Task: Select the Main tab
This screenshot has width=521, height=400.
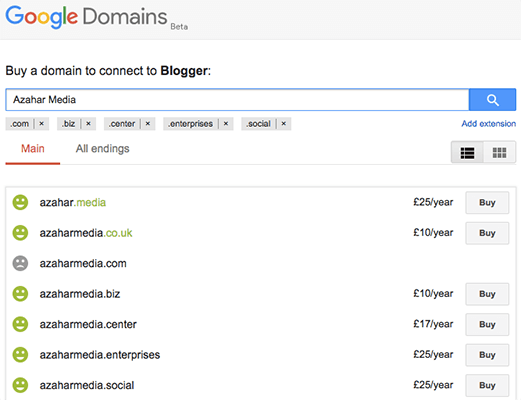Action: click(x=33, y=149)
